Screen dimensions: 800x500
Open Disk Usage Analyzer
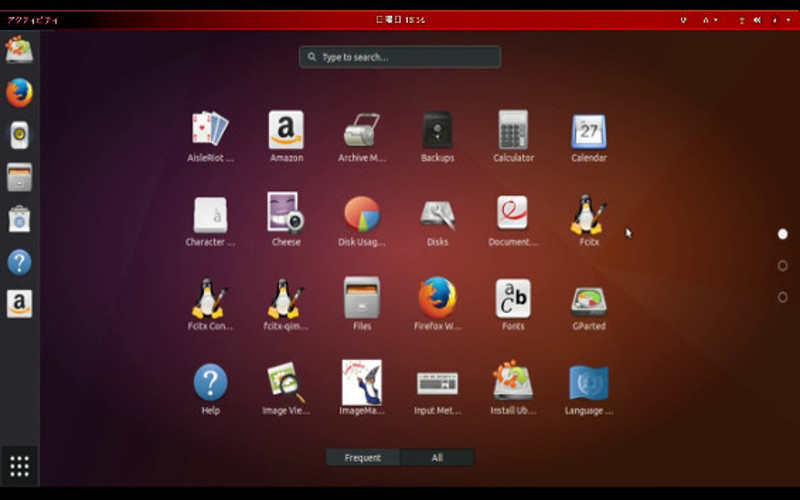pyautogui.click(x=362, y=220)
